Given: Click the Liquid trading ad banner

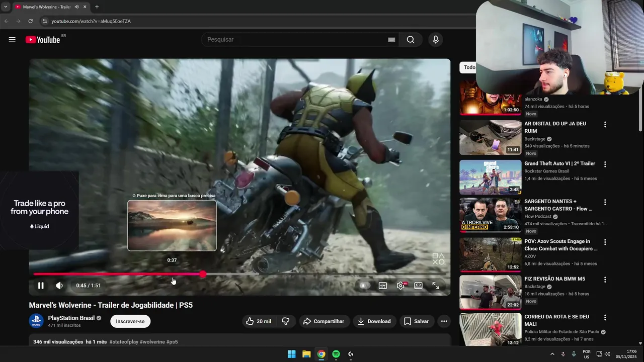Looking at the screenshot, I should (x=39, y=211).
